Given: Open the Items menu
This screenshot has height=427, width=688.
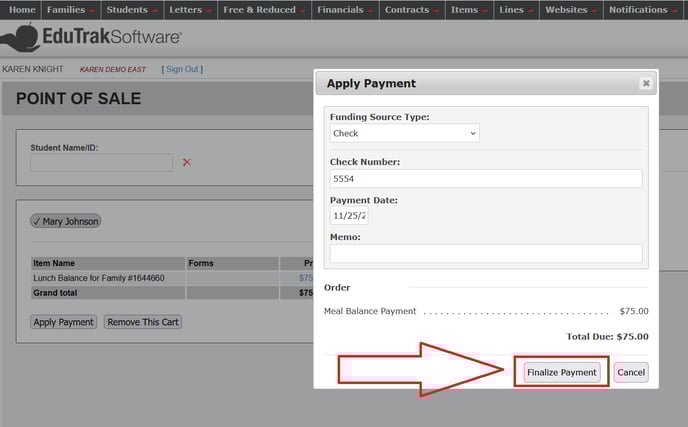Looking at the screenshot, I should click(x=468, y=10).
